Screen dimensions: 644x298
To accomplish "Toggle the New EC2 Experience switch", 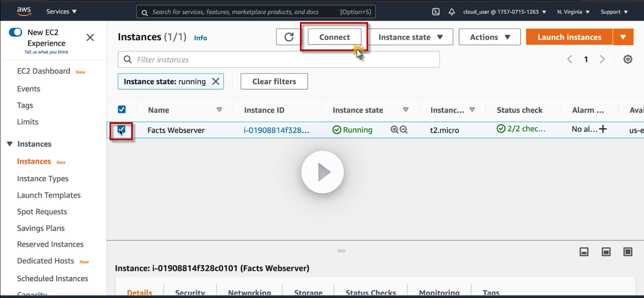I will pos(16,32).
